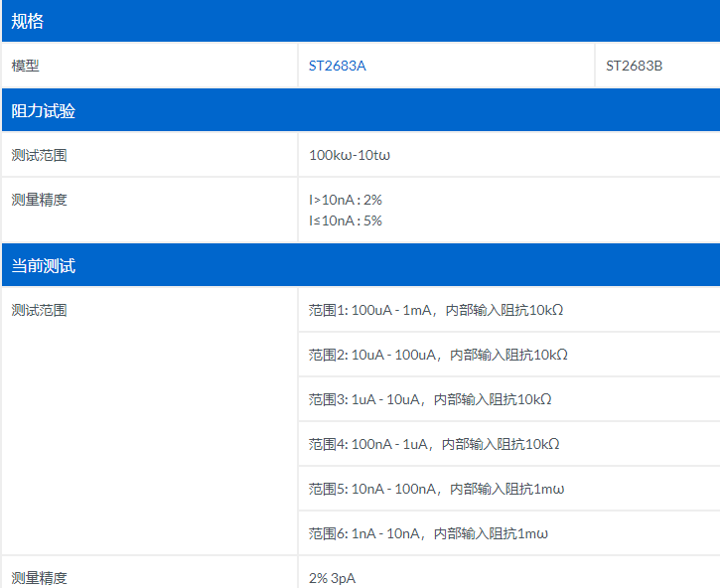The image size is (720, 588).
Task: Select 范围3: 1uA - 10uA row
Action: click(509, 399)
